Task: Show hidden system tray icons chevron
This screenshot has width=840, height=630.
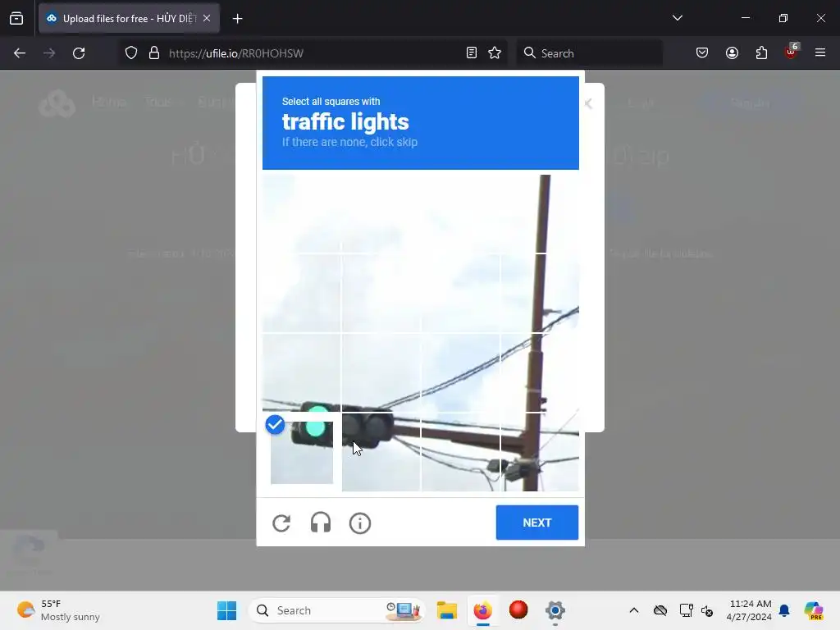Action: (634, 610)
